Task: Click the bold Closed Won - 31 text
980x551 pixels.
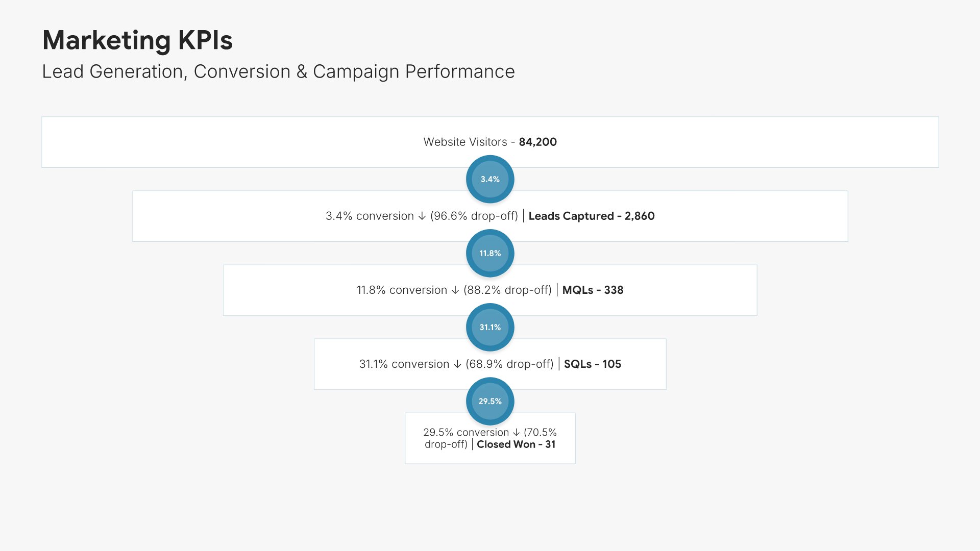Action: (516, 444)
